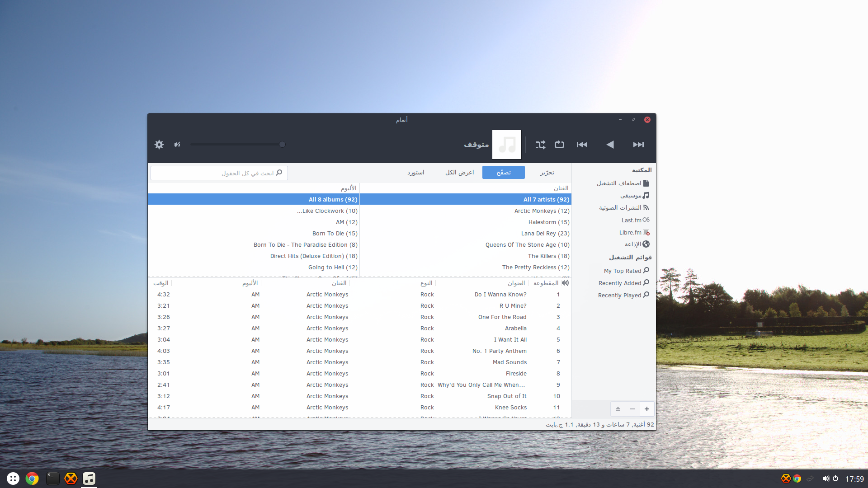The height and width of the screenshot is (488, 868).
Task: Start playback with the play button
Action: [610, 145]
